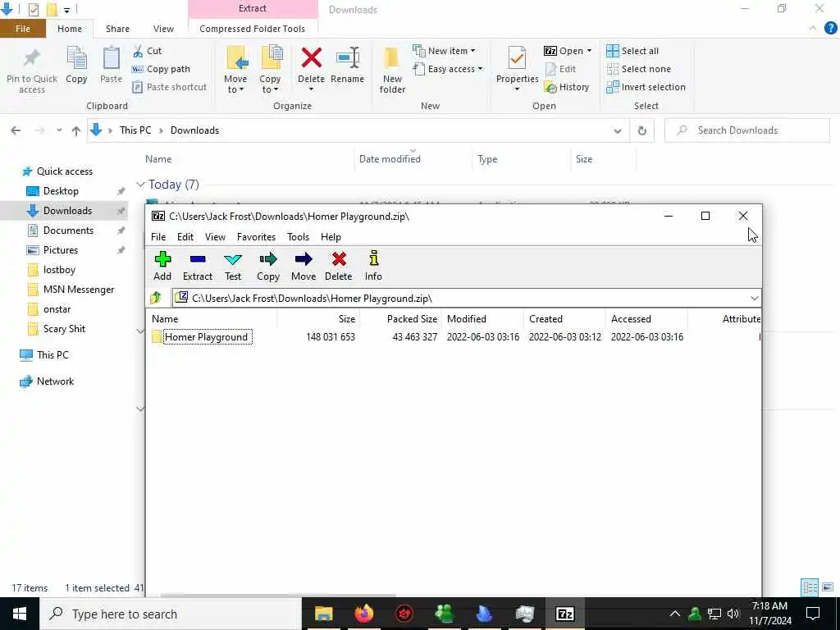Open the 7-Zip Tools menu

click(x=298, y=237)
